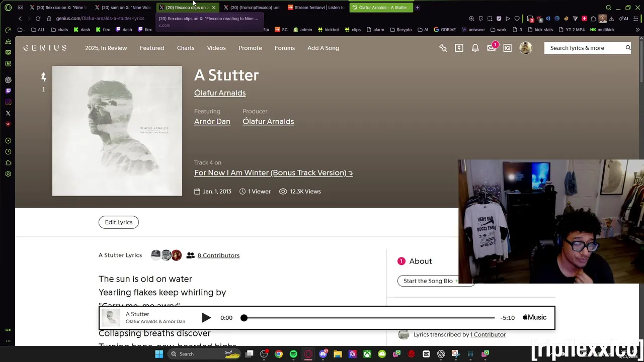Screen dimensions: 644x362
Task: Open the Featured menu
Action: [152, 48]
